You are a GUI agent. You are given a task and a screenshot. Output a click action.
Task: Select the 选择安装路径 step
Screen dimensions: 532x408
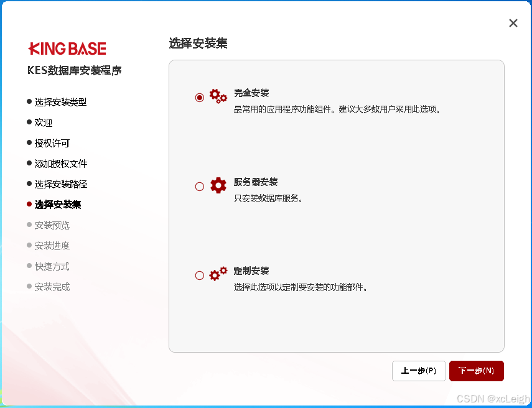[x=60, y=184]
